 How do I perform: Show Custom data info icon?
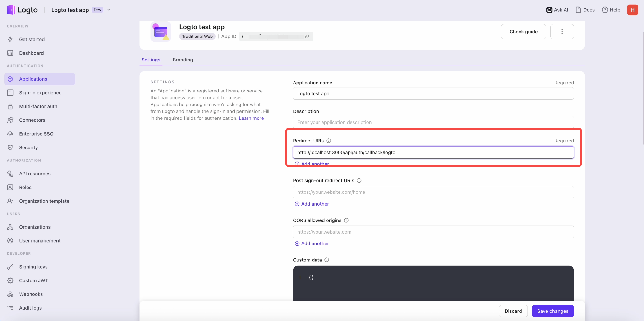pyautogui.click(x=327, y=260)
